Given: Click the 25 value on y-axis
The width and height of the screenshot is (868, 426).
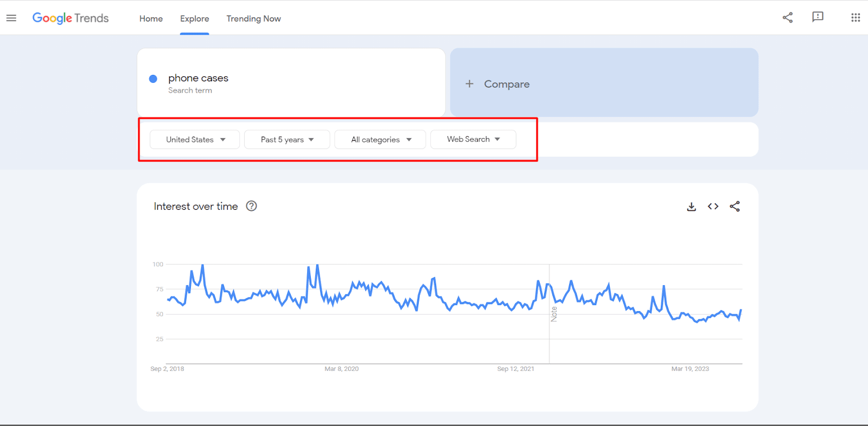Looking at the screenshot, I should pyautogui.click(x=159, y=339).
